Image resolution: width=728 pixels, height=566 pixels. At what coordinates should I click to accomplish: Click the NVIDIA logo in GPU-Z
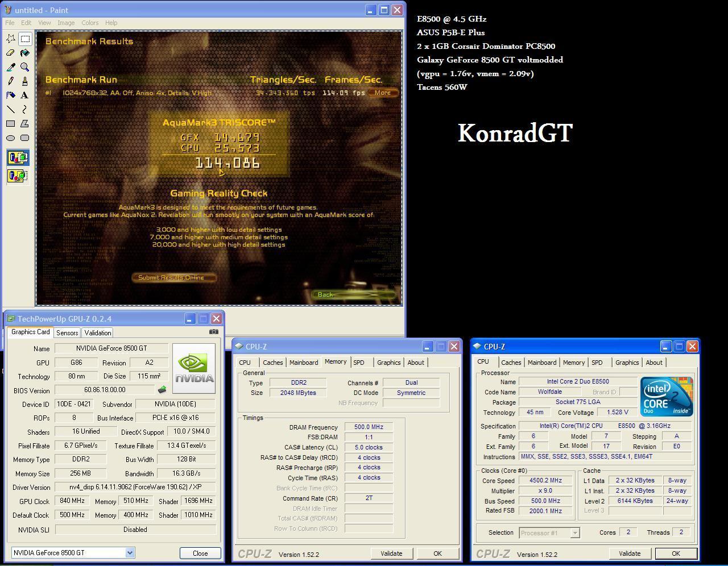(x=194, y=368)
